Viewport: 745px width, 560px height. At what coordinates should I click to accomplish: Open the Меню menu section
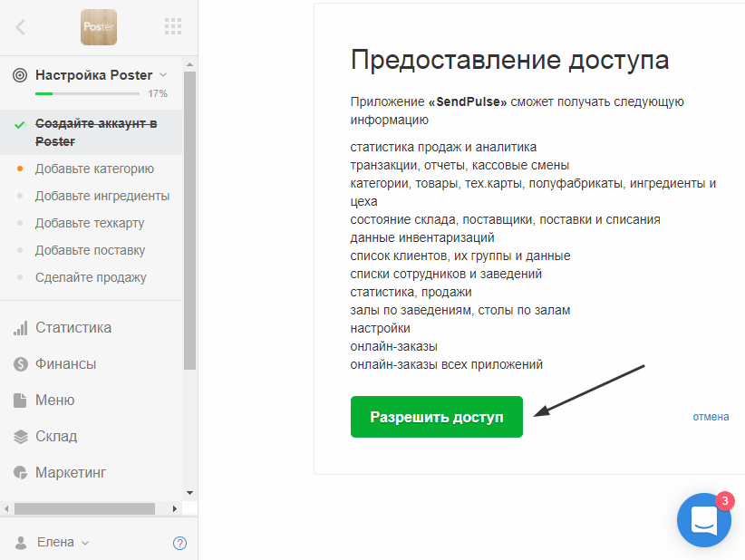[x=54, y=400]
